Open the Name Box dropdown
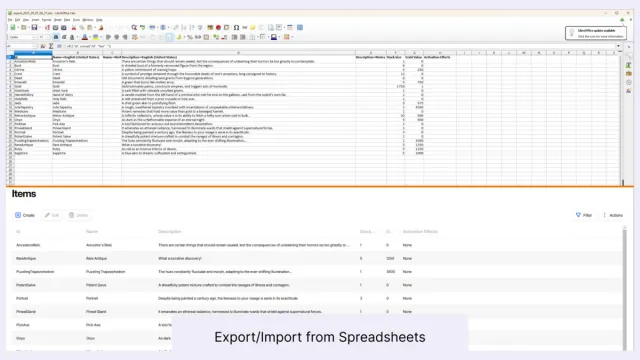The height and width of the screenshot is (360, 640). pyautogui.click(x=34, y=46)
